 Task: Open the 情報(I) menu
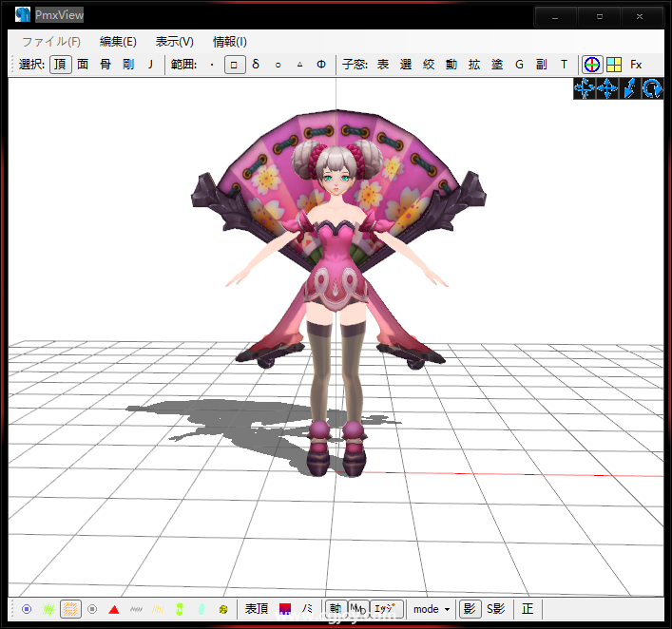coord(230,42)
